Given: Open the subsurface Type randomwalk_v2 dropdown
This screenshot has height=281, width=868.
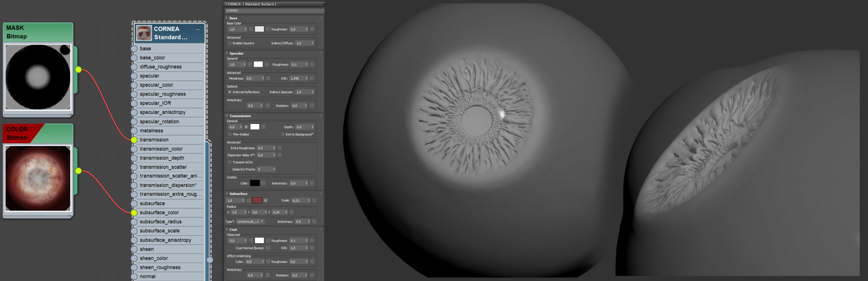Looking at the screenshot, I should pos(250,221).
